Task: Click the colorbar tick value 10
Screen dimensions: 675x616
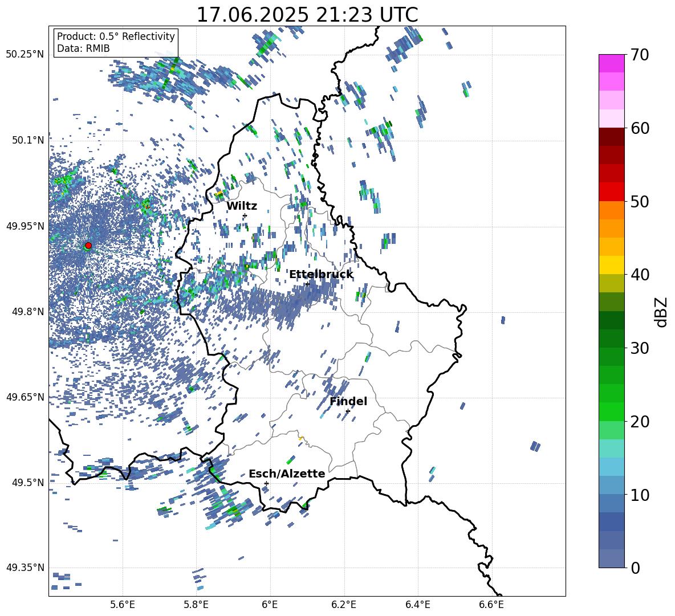Action: [640, 495]
